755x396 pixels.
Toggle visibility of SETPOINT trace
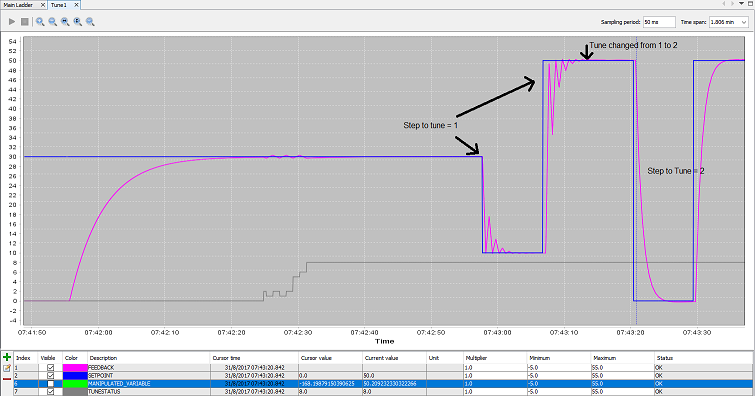[51, 375]
